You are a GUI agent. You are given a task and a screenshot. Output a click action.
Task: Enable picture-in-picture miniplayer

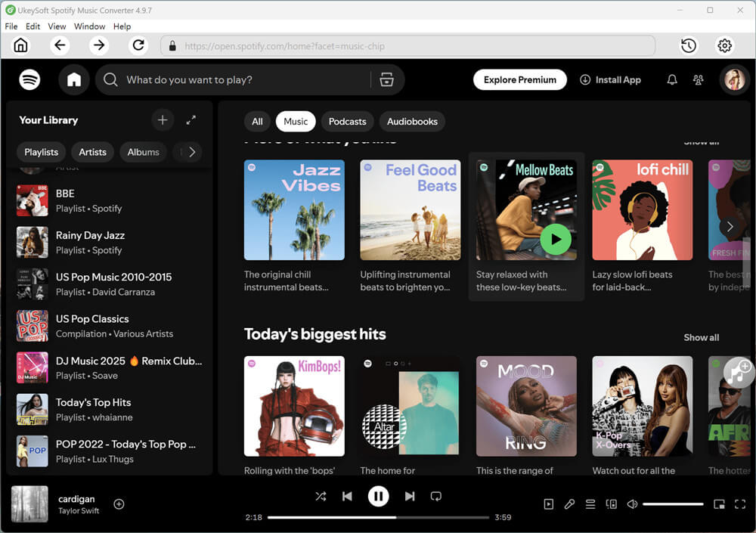point(720,504)
